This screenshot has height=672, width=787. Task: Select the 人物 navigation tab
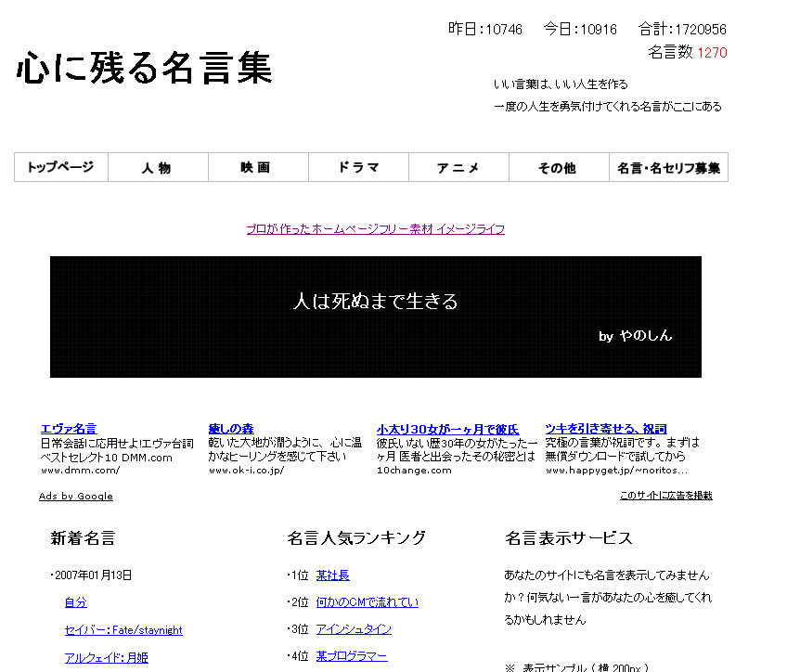tap(157, 168)
